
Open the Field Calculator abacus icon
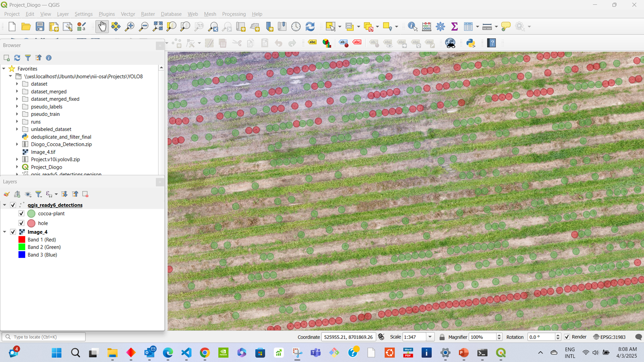click(x=426, y=26)
